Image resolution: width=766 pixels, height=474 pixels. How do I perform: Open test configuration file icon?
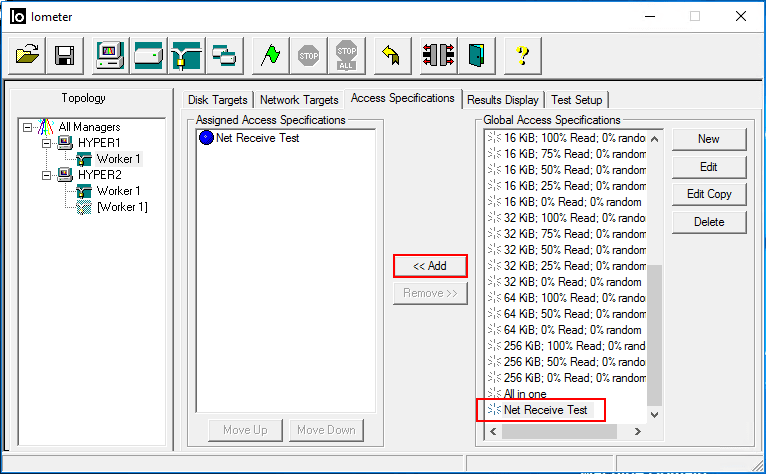click(x=27, y=55)
